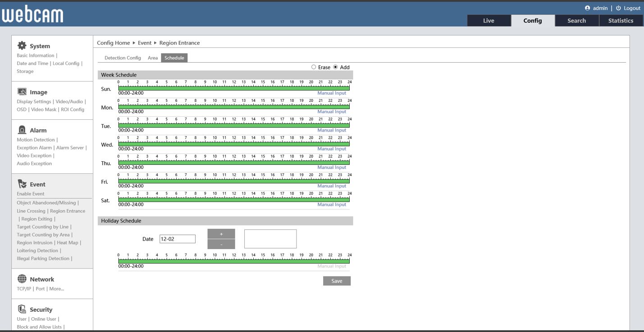
Task: Click the Alarm bell icon
Action: coord(22,130)
